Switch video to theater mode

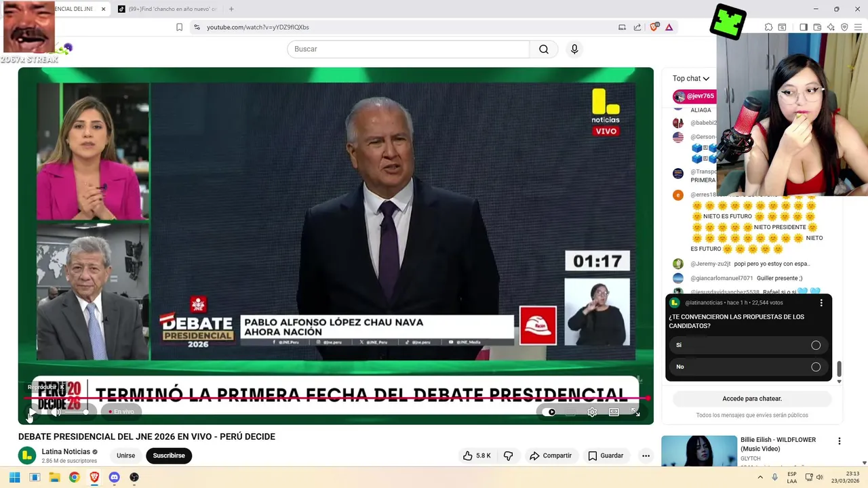pos(614,412)
